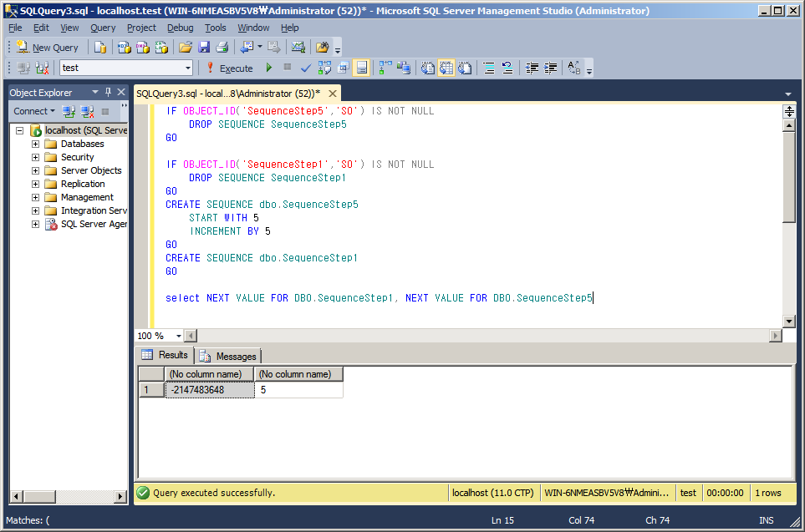Image resolution: width=805 pixels, height=532 pixels.
Task: Click Uncomment Selected Lines icon
Action: click(507, 68)
